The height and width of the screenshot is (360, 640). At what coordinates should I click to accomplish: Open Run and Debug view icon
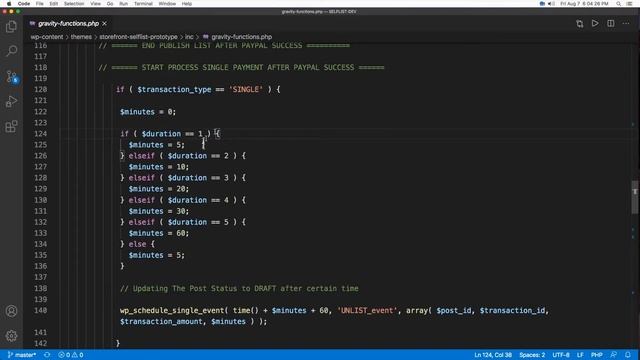[x=11, y=101]
